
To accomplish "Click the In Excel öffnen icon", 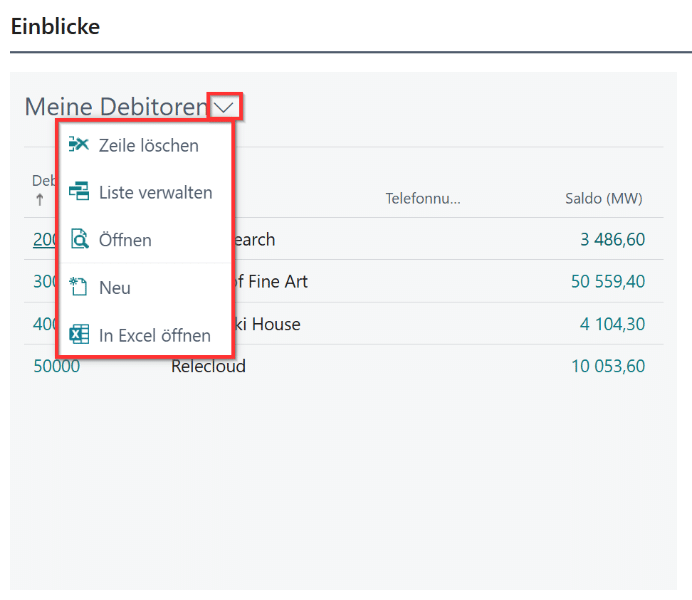I will pyautogui.click(x=79, y=335).
